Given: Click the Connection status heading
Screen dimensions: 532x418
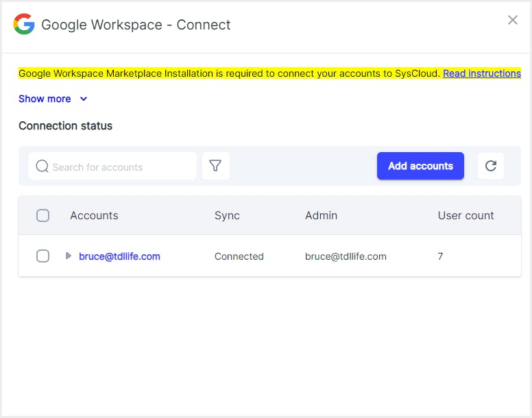Looking at the screenshot, I should (x=66, y=126).
